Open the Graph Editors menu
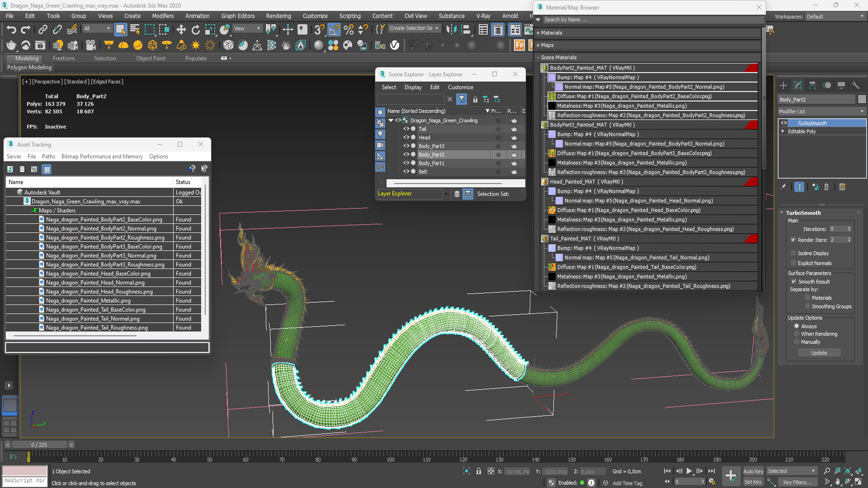The width and height of the screenshot is (868, 488). pos(238,16)
